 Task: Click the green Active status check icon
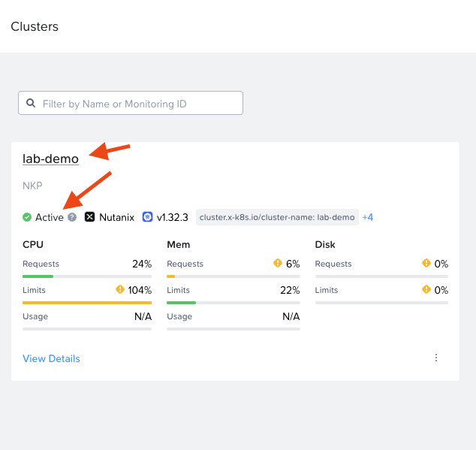pos(27,217)
